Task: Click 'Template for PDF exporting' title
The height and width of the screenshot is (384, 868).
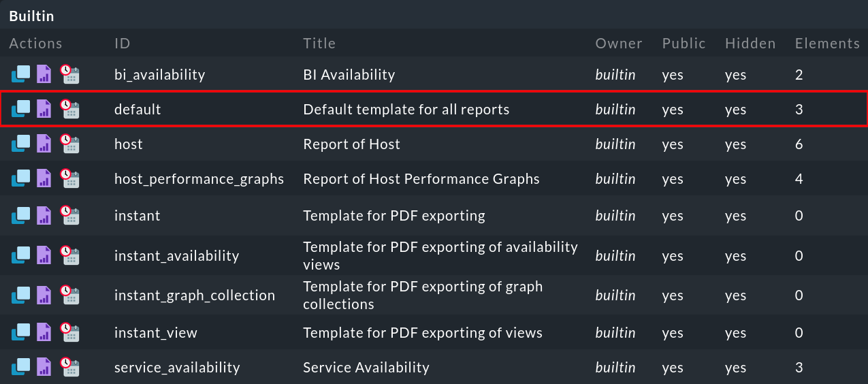Action: click(394, 216)
